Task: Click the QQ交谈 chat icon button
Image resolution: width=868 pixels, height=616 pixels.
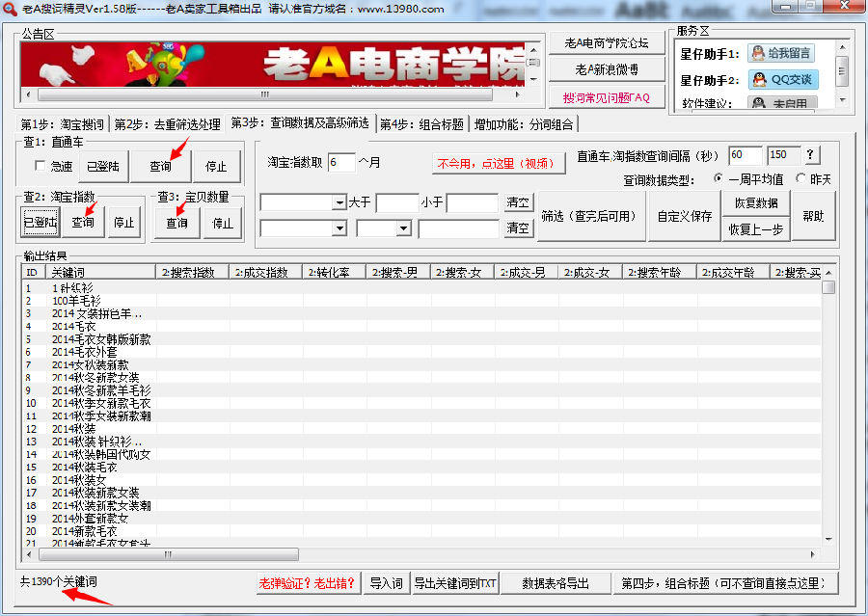Action: point(783,79)
